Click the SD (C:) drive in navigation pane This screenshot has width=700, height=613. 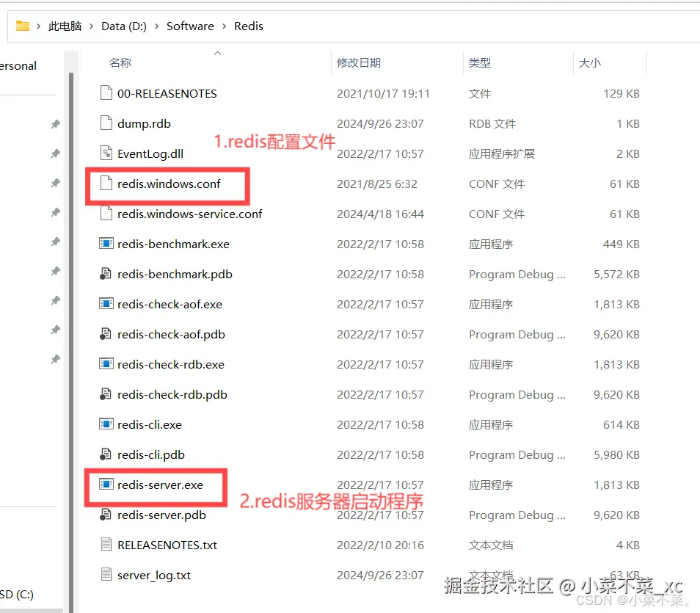tap(17, 594)
